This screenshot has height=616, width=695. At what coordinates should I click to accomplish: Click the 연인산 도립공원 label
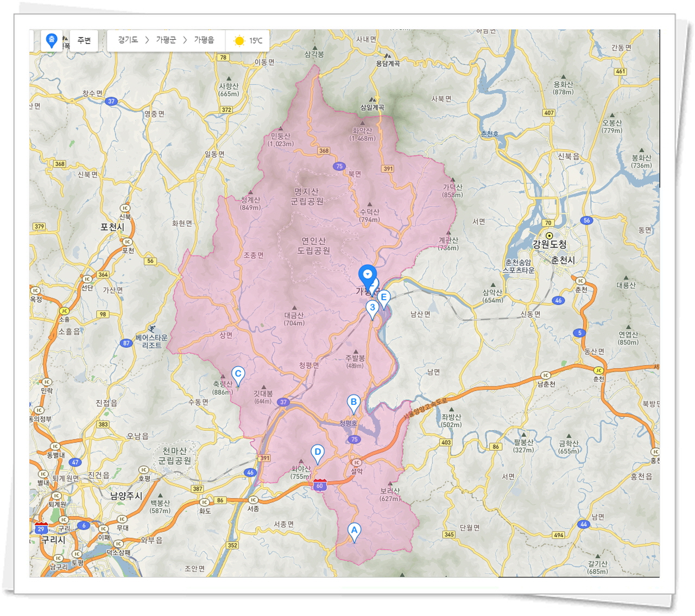[x=313, y=245]
